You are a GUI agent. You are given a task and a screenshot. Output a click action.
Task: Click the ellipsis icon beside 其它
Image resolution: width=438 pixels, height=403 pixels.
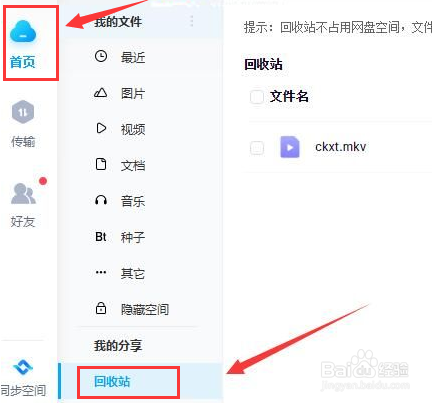(101, 272)
